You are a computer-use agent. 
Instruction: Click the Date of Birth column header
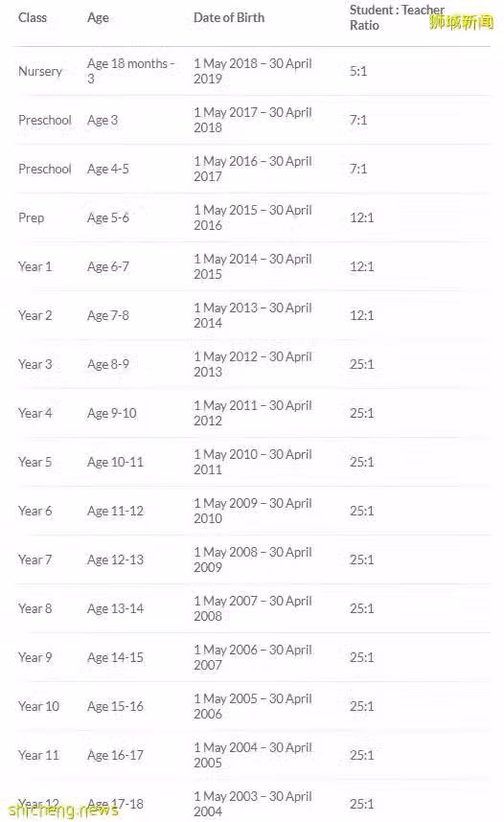[229, 18]
